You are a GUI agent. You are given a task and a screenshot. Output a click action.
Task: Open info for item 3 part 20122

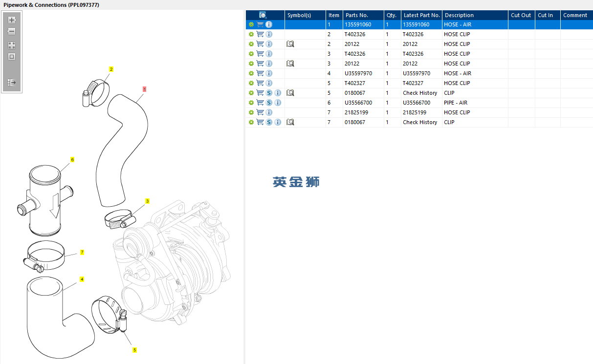click(x=269, y=64)
